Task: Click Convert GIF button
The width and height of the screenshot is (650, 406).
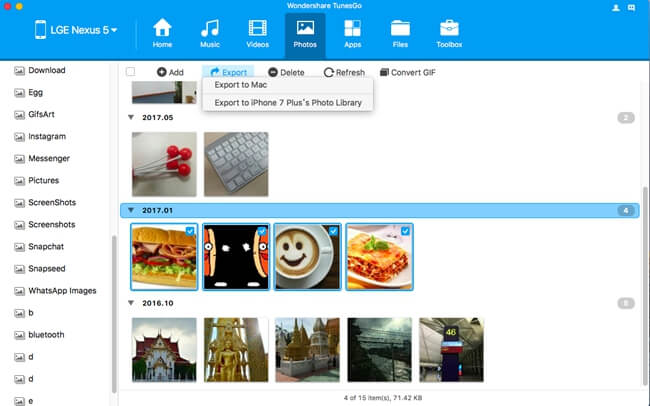Action: pyautogui.click(x=407, y=72)
